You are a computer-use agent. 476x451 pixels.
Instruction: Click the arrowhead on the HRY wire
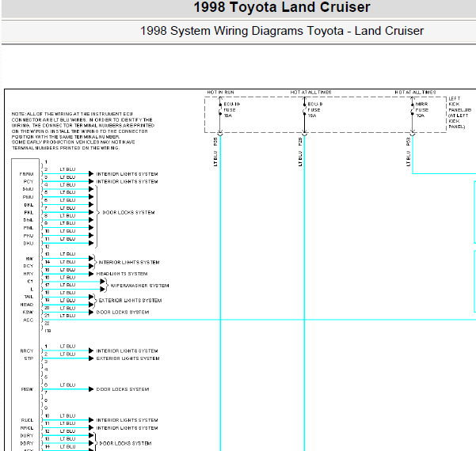pyautogui.click(x=91, y=274)
